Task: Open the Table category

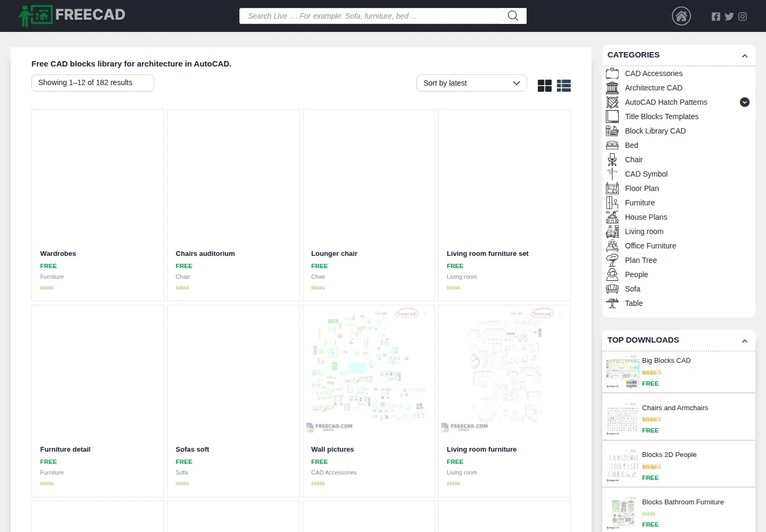Action: coord(634,303)
